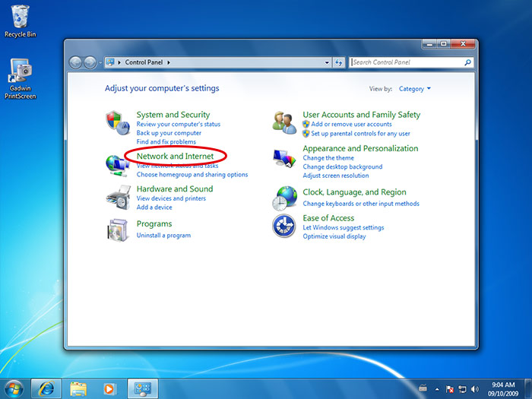Open the recent pages dropdown arrow

pos(100,63)
